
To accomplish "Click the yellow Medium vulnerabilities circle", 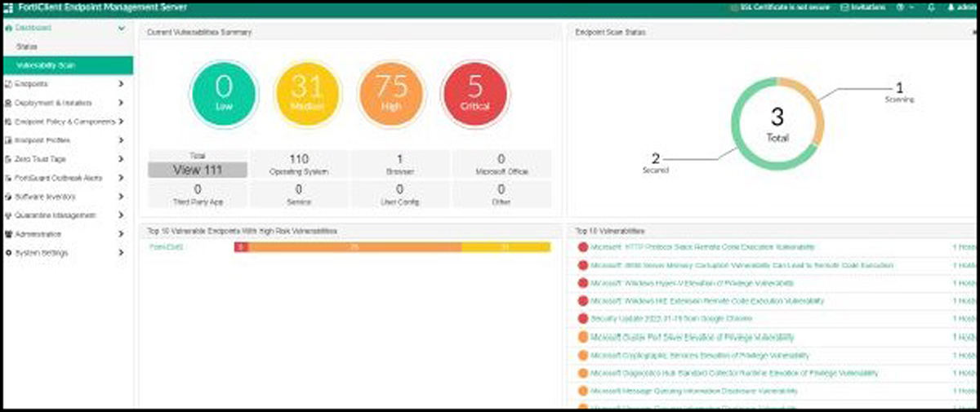I will pyautogui.click(x=307, y=95).
